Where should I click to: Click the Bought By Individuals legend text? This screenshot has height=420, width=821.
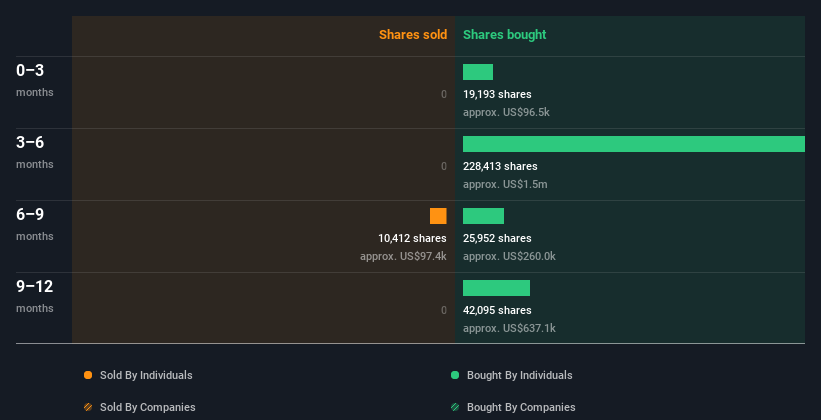click(x=519, y=375)
